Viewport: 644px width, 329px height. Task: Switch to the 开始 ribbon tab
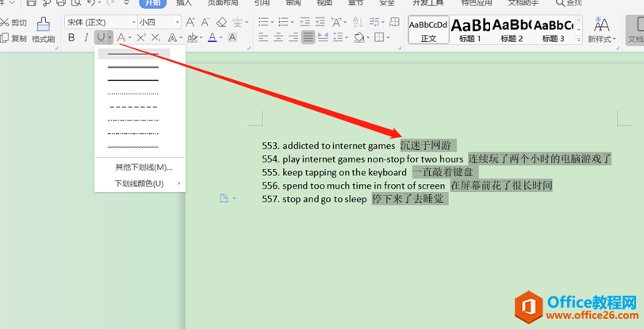(152, 3)
